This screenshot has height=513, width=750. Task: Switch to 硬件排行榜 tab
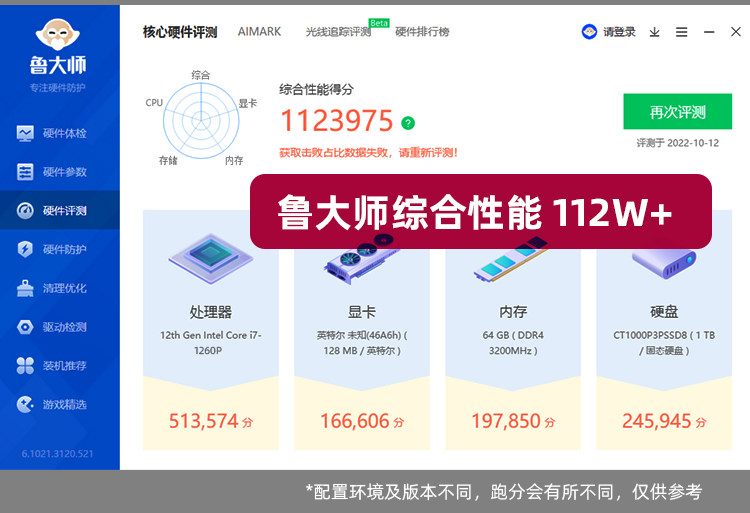422,32
